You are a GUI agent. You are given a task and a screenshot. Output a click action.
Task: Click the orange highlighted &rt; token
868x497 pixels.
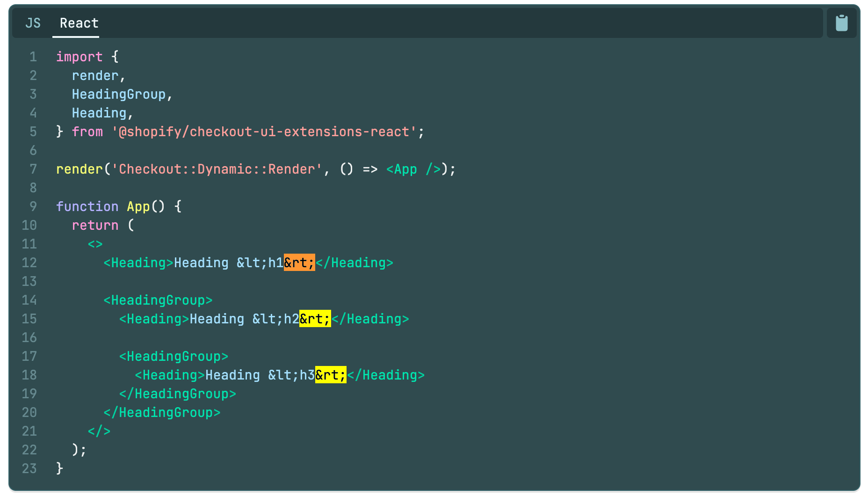click(299, 263)
